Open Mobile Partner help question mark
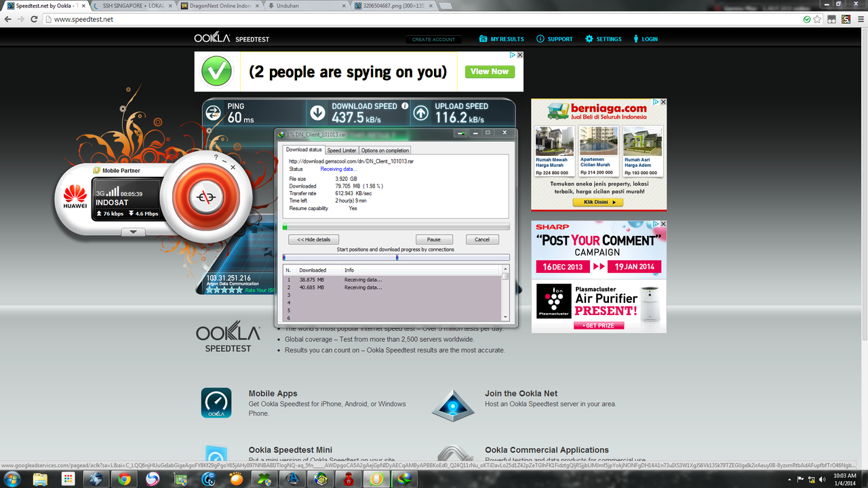The height and width of the screenshot is (488, 868). tap(216, 157)
